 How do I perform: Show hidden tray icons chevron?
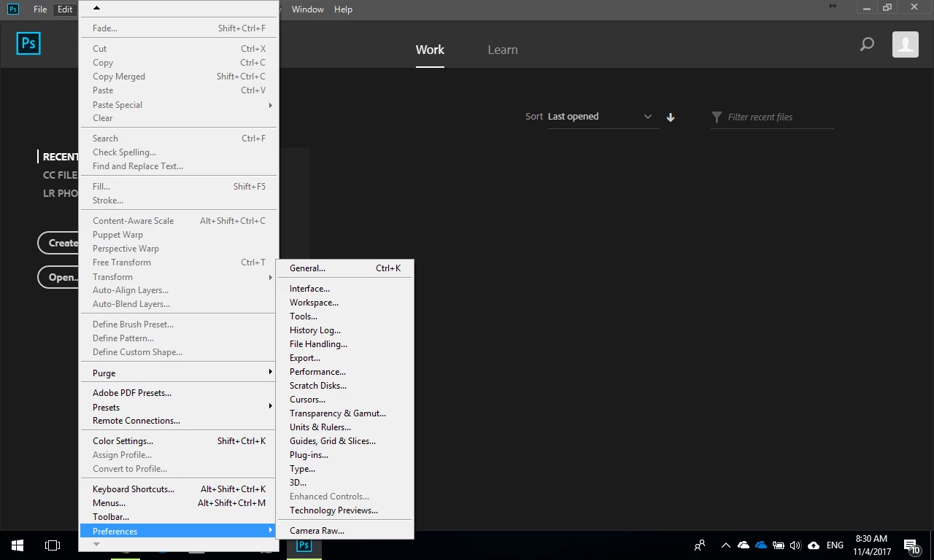pyautogui.click(x=725, y=545)
